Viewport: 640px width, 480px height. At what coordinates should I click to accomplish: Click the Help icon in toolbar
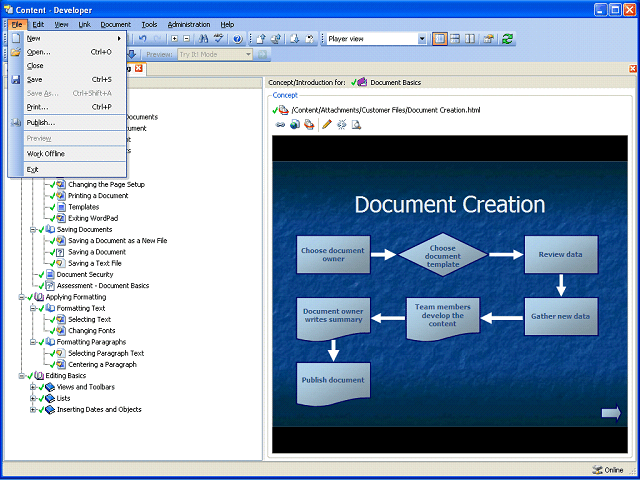coord(238,39)
